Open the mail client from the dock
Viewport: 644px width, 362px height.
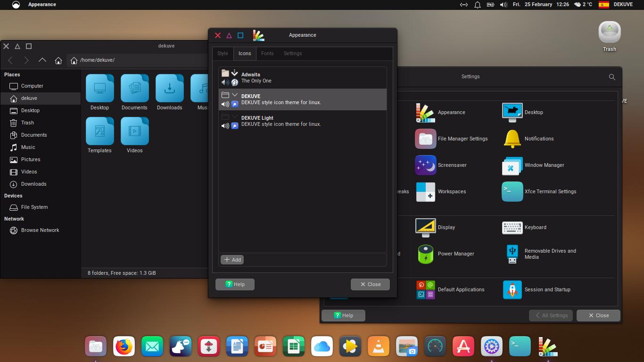(x=152, y=347)
